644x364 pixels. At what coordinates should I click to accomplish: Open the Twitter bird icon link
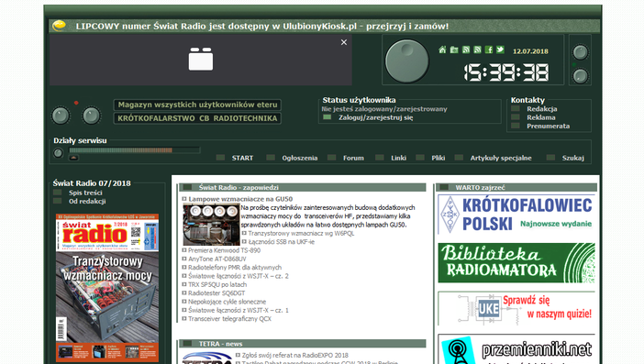point(500,50)
